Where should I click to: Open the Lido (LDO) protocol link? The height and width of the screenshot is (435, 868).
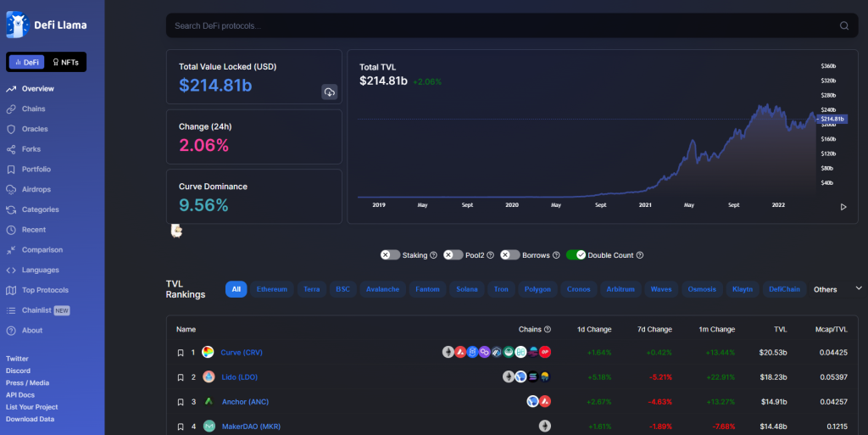coord(240,377)
